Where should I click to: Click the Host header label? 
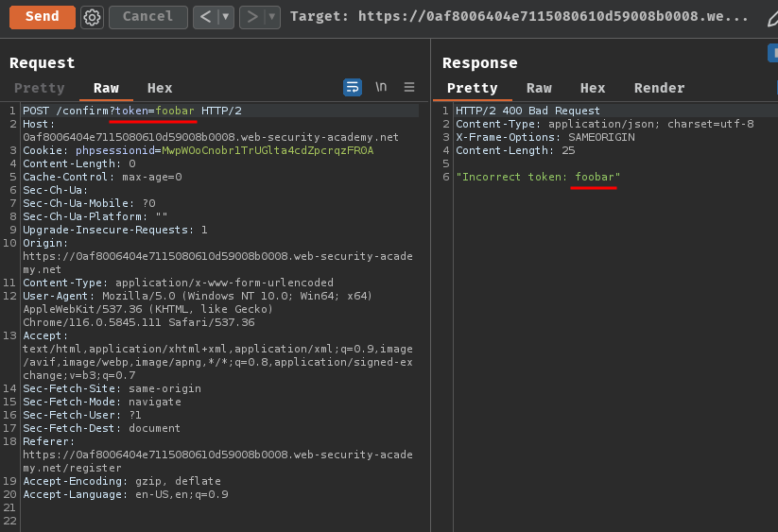click(x=39, y=124)
